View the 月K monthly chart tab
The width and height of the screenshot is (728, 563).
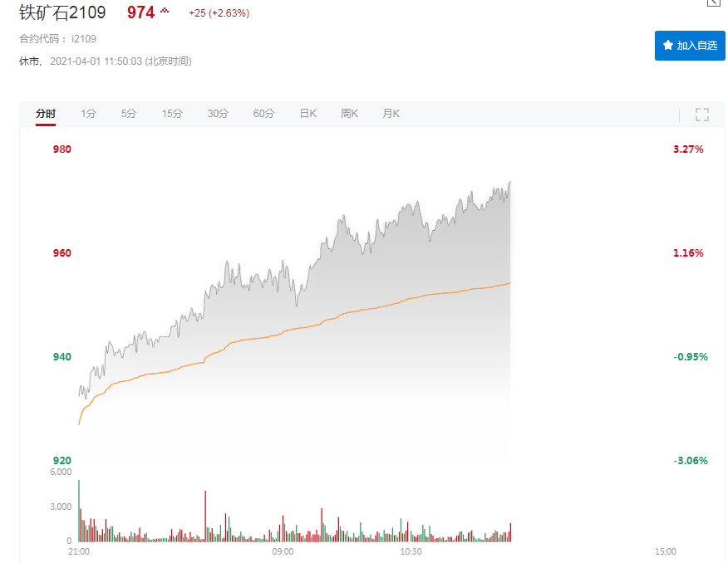pyautogui.click(x=391, y=114)
